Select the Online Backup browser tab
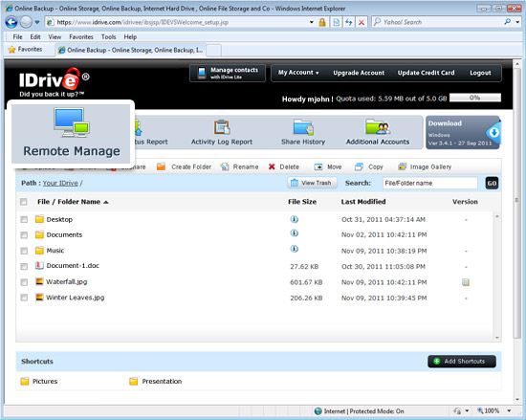 pos(130,50)
